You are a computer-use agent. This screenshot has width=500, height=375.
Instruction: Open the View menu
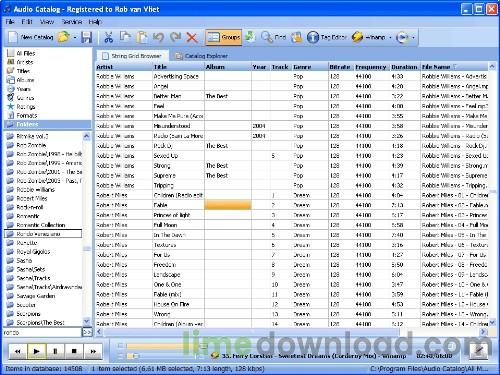pyautogui.click(x=47, y=22)
